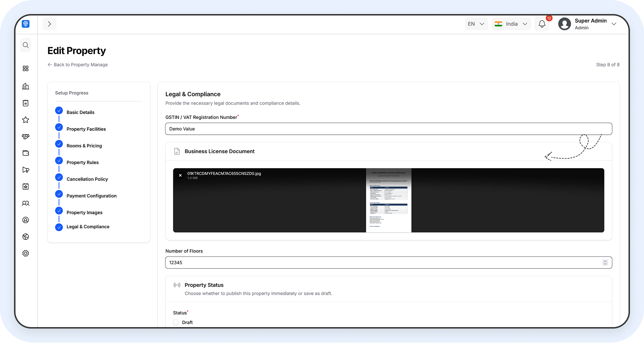This screenshot has height=344, width=644.
Task: Go to the Property Images step
Action: point(85,212)
